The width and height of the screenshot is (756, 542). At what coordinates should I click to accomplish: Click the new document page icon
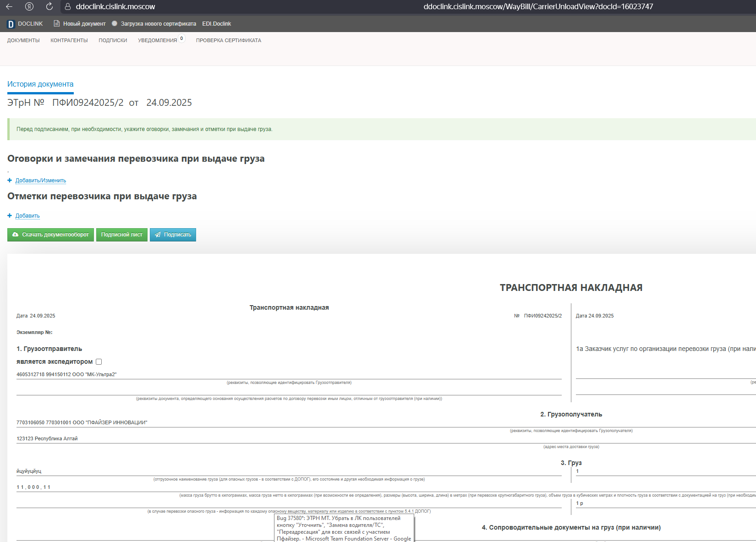pyautogui.click(x=57, y=23)
